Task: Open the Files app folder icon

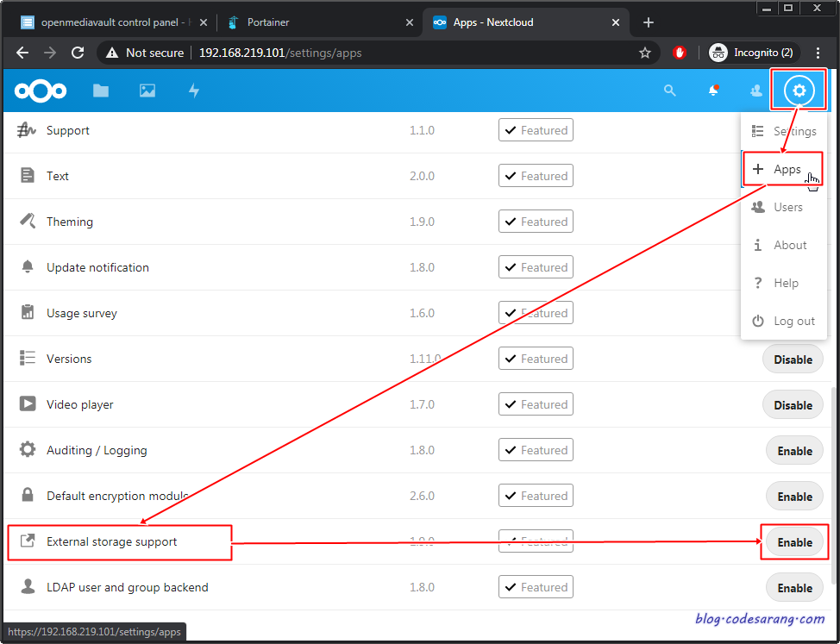Action: pos(101,91)
